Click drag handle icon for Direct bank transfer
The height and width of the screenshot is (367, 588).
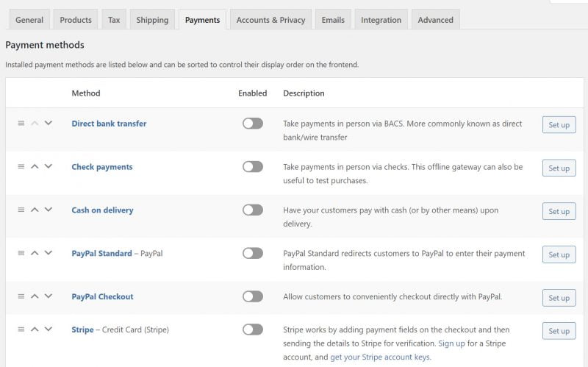tap(21, 124)
